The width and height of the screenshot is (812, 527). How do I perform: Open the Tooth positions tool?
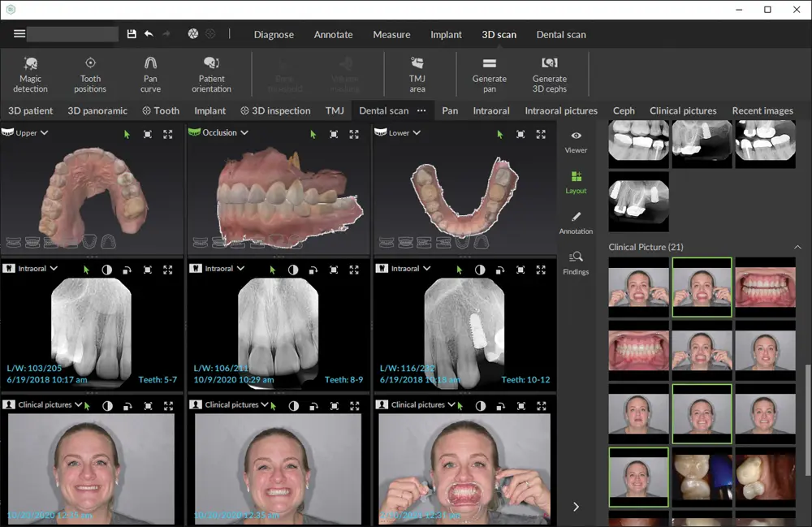coord(90,74)
